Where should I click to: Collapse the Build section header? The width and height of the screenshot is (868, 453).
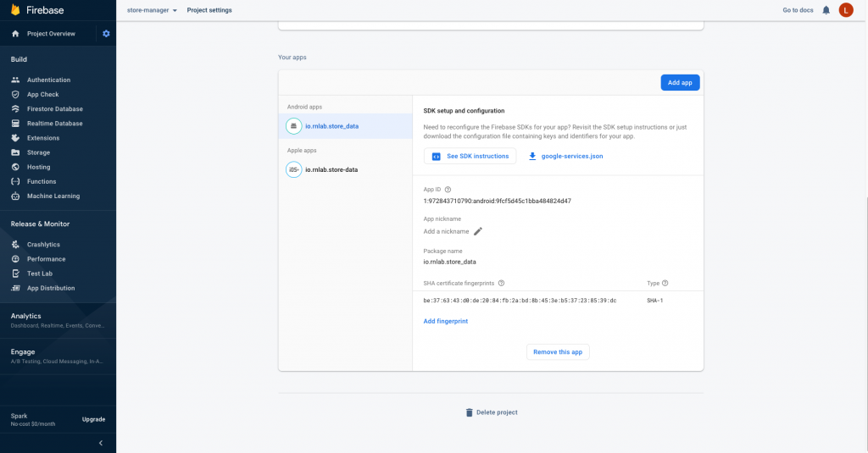click(x=19, y=59)
